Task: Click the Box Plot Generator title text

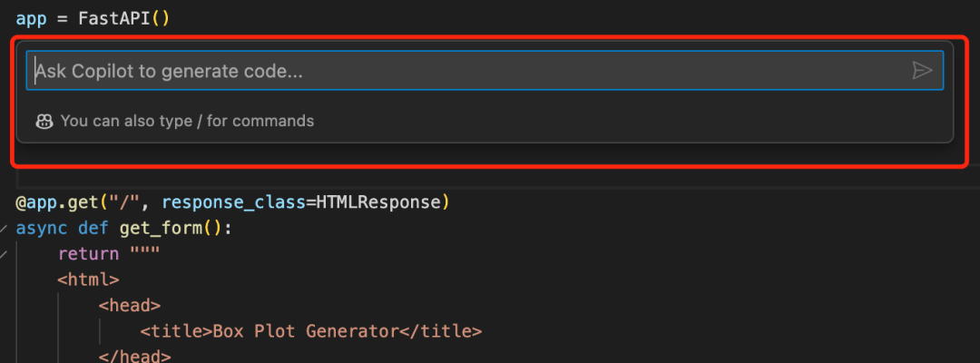Action: pos(305,331)
